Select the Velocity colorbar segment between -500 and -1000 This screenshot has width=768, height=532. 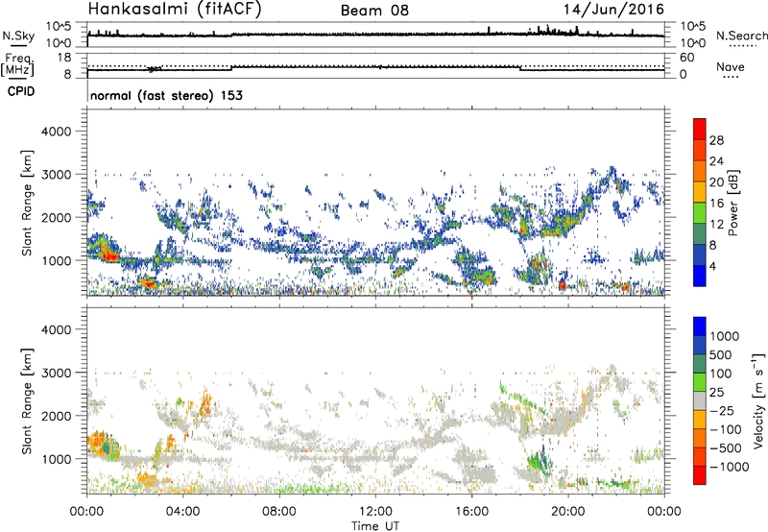[x=700, y=456]
